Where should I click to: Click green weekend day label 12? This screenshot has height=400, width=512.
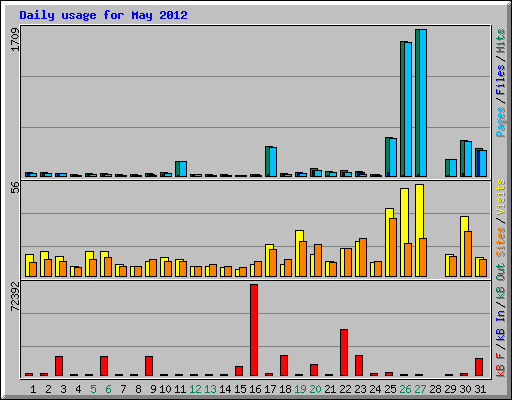[195, 389]
